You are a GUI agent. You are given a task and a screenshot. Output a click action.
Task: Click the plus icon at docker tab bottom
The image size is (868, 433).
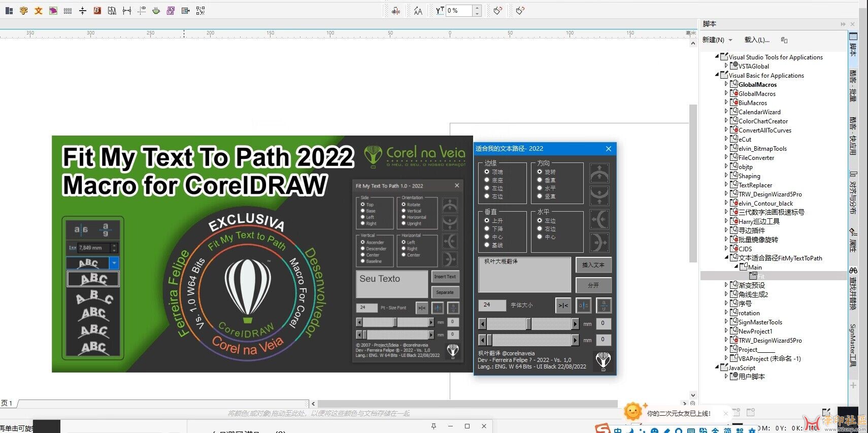(x=853, y=385)
